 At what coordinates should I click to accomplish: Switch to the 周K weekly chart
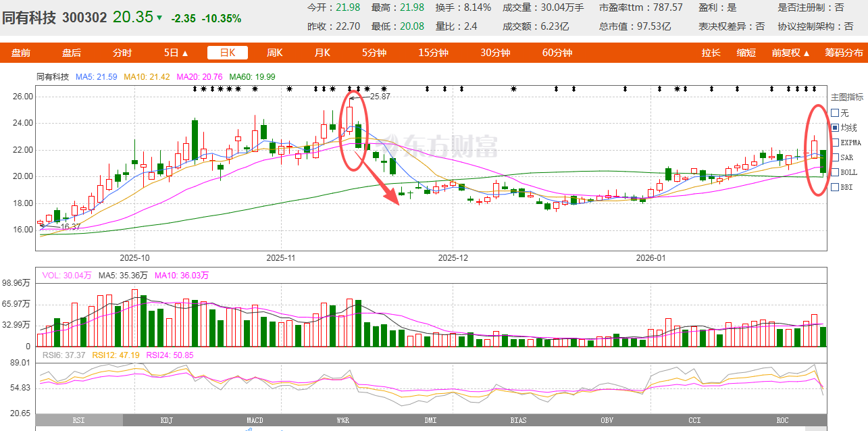click(x=275, y=53)
